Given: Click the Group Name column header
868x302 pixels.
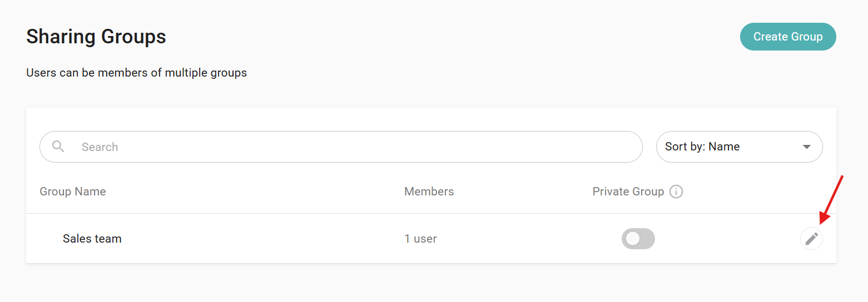Looking at the screenshot, I should click(72, 192).
